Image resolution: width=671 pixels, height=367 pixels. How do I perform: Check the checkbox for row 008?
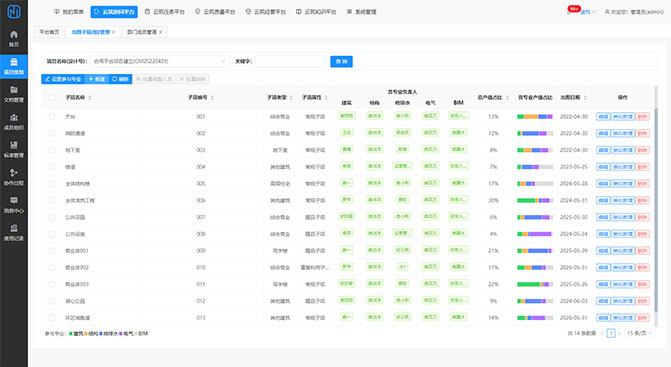pyautogui.click(x=52, y=234)
